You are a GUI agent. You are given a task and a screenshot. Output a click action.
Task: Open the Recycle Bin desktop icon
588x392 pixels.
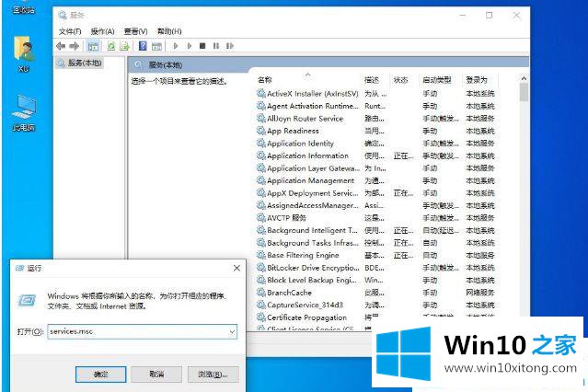pyautogui.click(x=24, y=7)
